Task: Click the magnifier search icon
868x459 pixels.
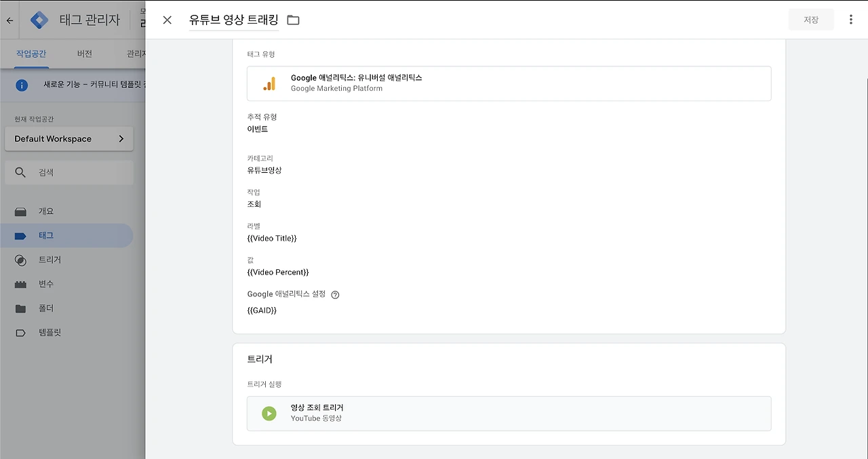Action: click(20, 173)
